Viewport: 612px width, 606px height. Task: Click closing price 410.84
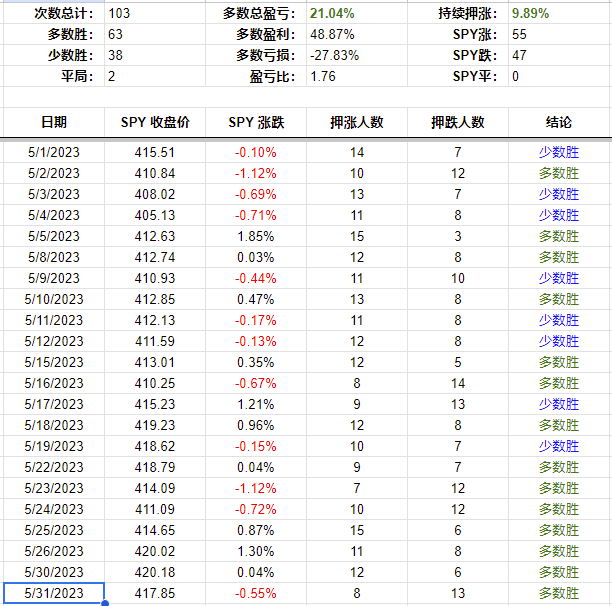click(155, 173)
